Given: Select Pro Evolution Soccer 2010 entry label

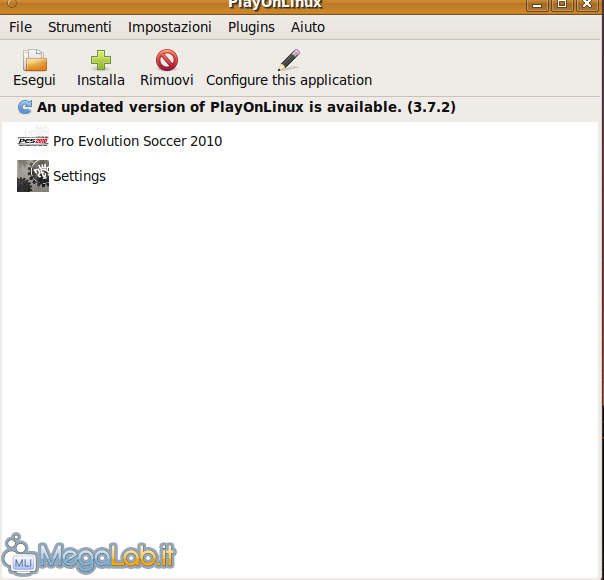Looking at the screenshot, I should tap(138, 141).
